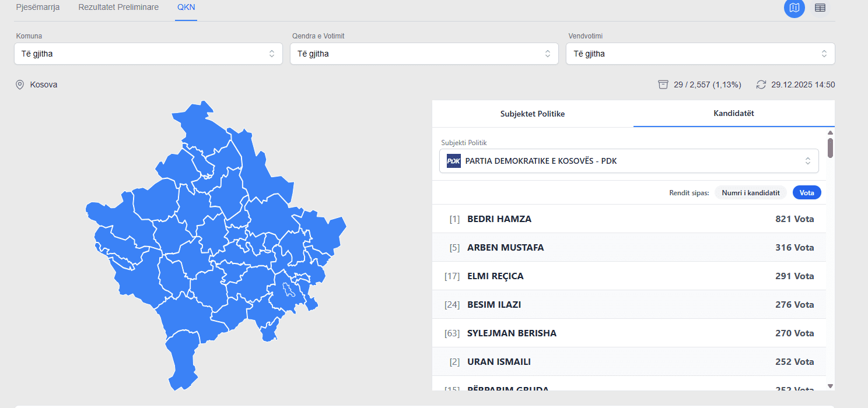Sort candidates by Vota

click(806, 192)
